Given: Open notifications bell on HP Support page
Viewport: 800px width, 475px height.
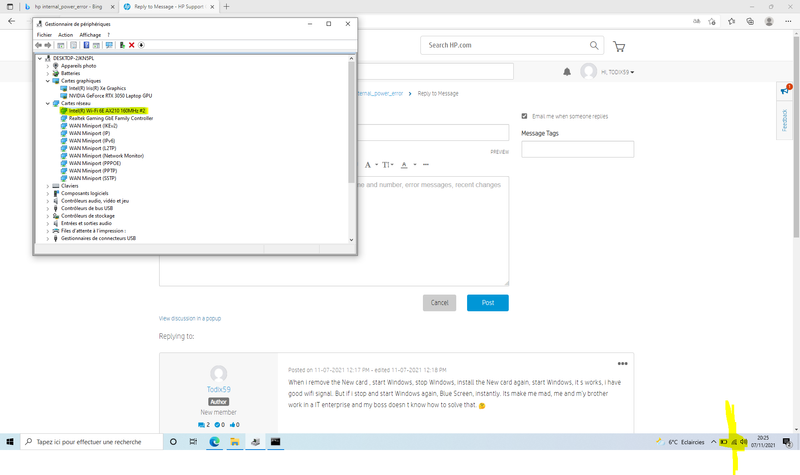Looking at the screenshot, I should coord(567,72).
